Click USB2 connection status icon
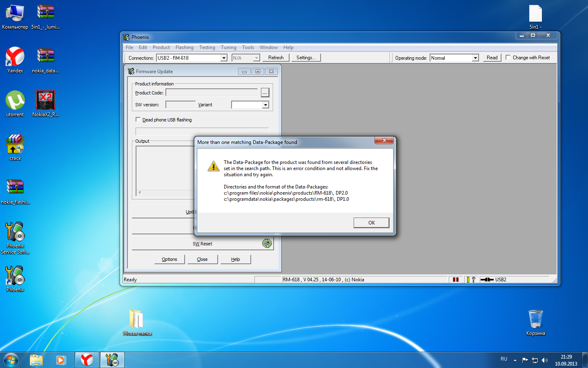 (x=487, y=280)
